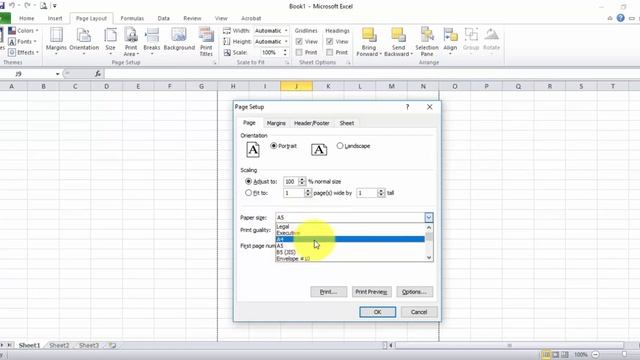Viewport: 640px width, 360px height.
Task: Click the dialog help question mark
Action: [407, 107]
